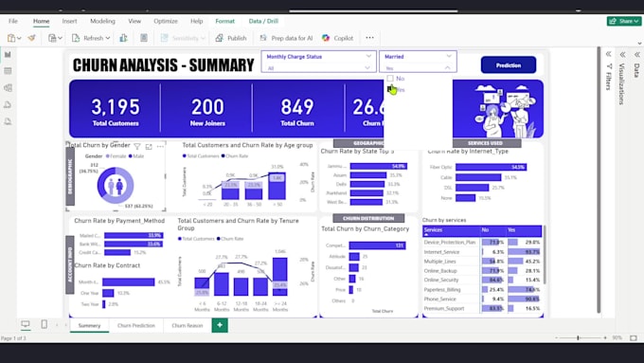Switch to desktop layout icon

coord(26,324)
